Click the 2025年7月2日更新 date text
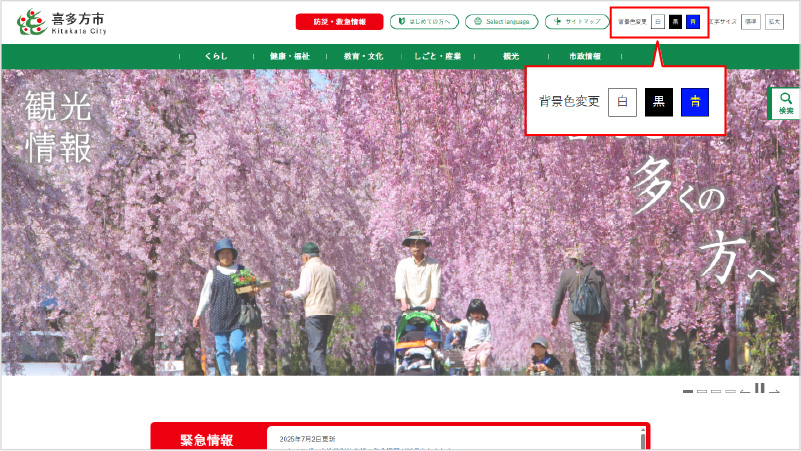 [x=308, y=439]
